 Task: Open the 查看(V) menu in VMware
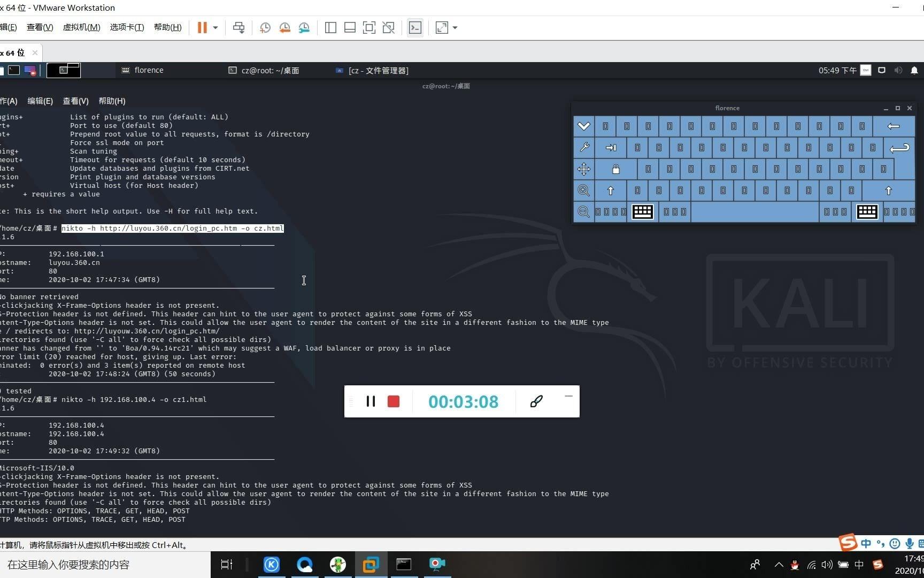point(40,27)
